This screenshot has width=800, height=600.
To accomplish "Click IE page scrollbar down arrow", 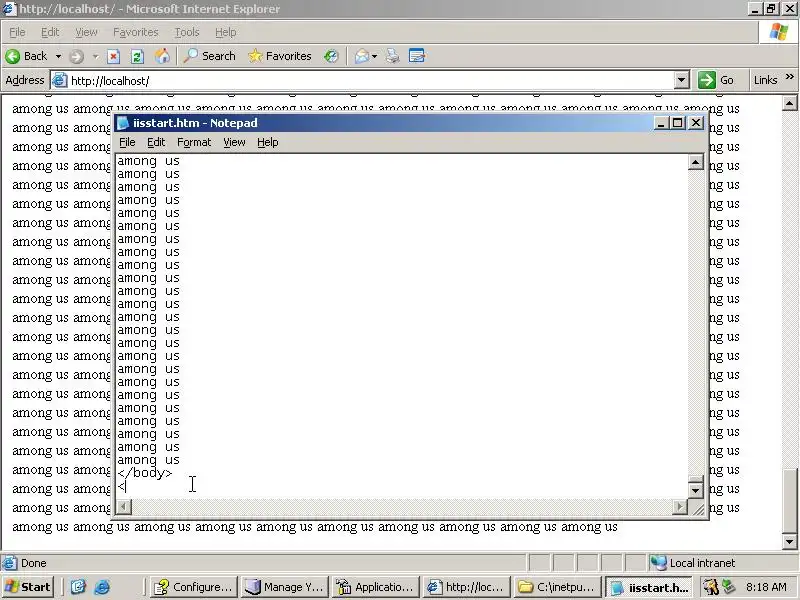I will (x=789, y=542).
